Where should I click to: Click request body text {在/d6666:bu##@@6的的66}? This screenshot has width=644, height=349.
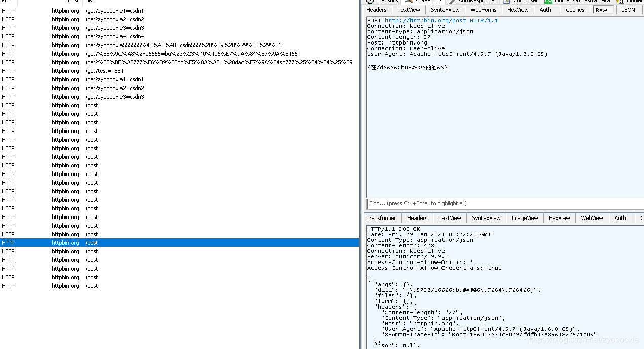pos(407,68)
